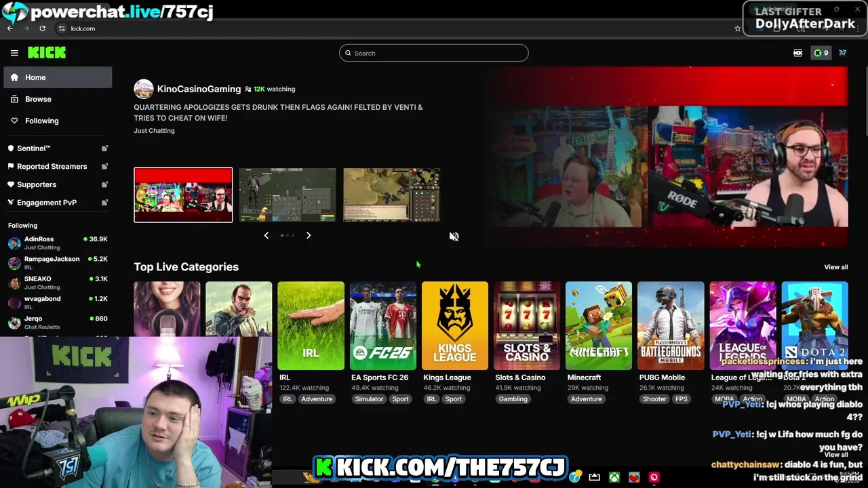Click the green KICK logo

pos(47,53)
